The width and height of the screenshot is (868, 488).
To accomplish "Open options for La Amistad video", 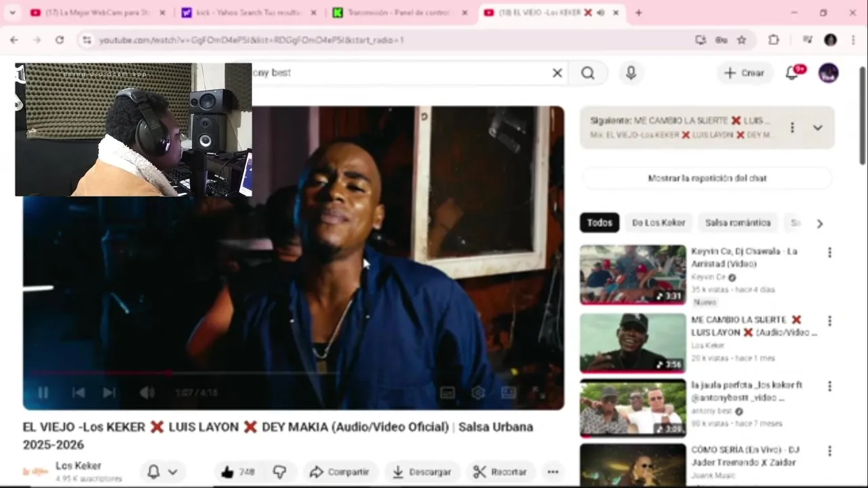I will pos(829,252).
